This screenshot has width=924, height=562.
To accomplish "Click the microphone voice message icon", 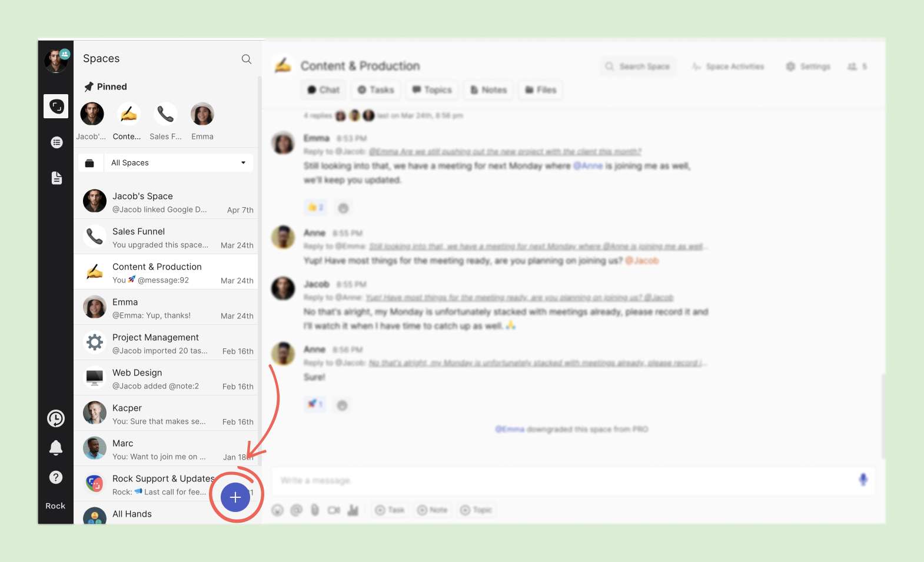I will [x=863, y=480].
